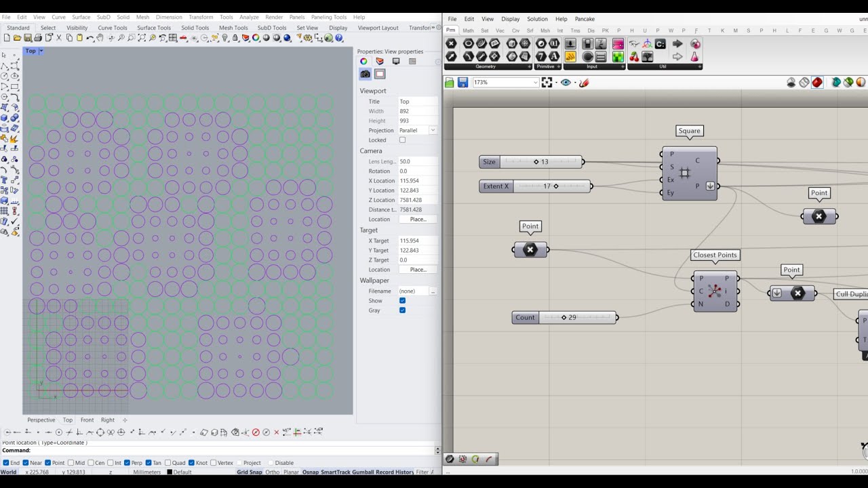Click the red disable-osnap circle icon
The width and height of the screenshot is (868, 488).
coord(256,432)
